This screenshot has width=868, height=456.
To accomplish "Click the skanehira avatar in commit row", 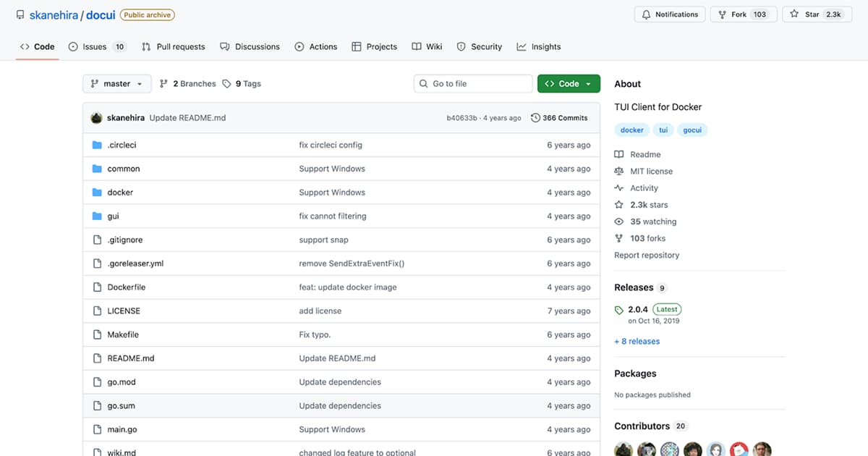I will click(96, 118).
